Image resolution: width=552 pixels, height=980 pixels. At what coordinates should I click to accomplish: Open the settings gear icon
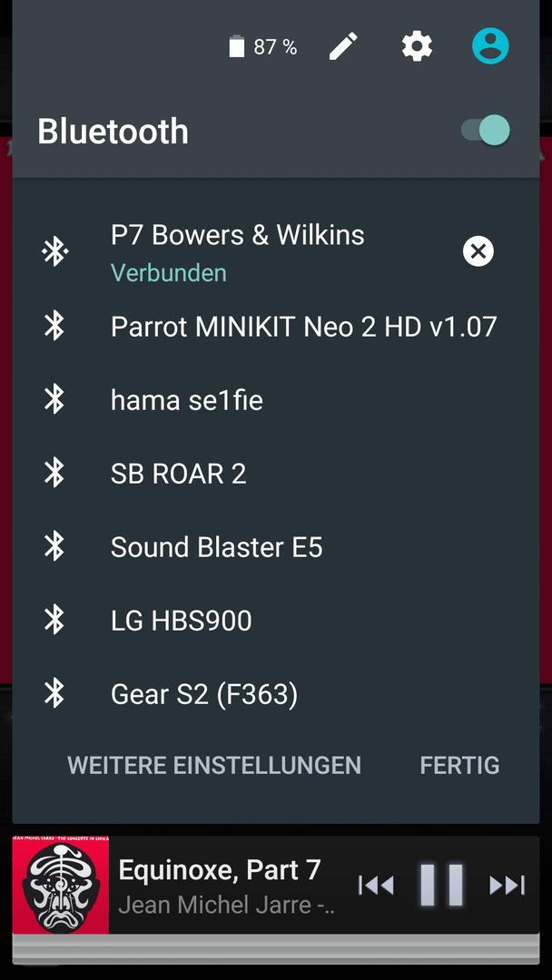417,46
